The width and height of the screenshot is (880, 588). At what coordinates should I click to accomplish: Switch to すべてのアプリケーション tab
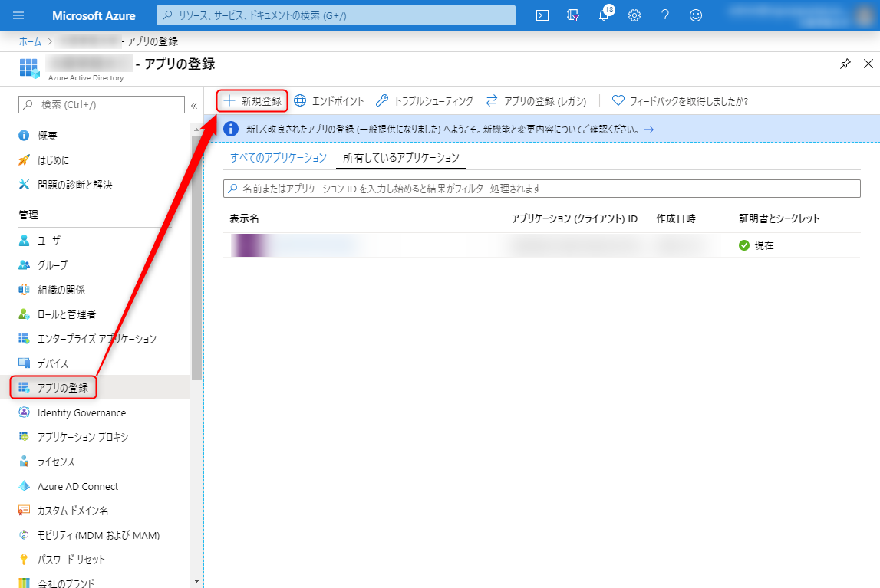(x=279, y=157)
